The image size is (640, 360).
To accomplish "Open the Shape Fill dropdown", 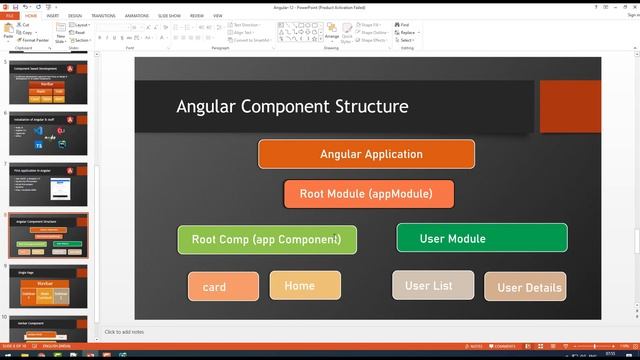I will point(369,25).
